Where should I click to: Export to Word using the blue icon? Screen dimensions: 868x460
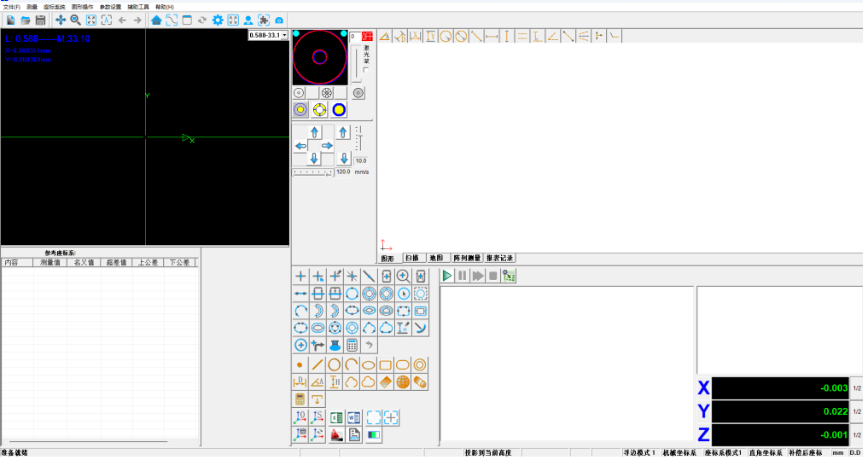click(x=352, y=417)
